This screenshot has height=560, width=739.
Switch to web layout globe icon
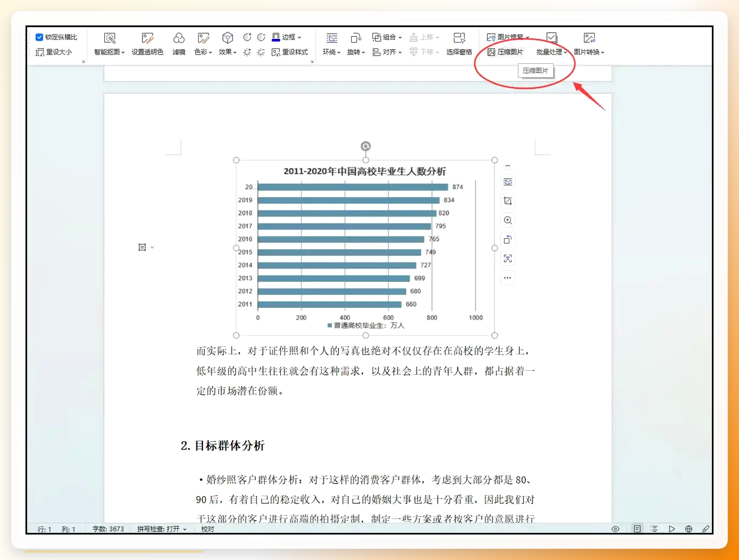pos(689,529)
